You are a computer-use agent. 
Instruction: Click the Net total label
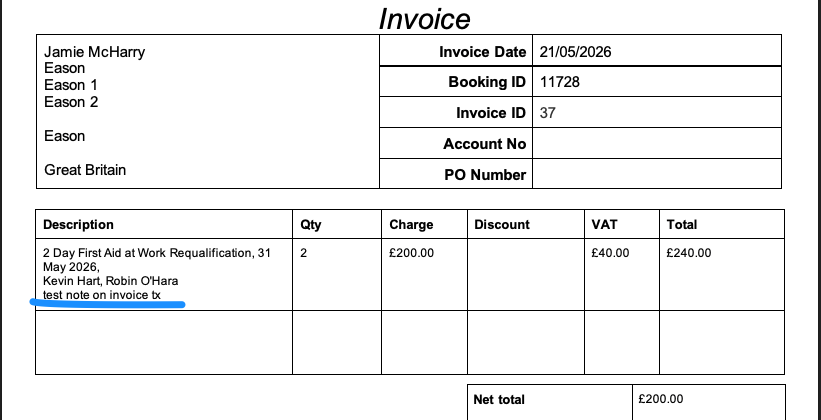pyautogui.click(x=498, y=400)
